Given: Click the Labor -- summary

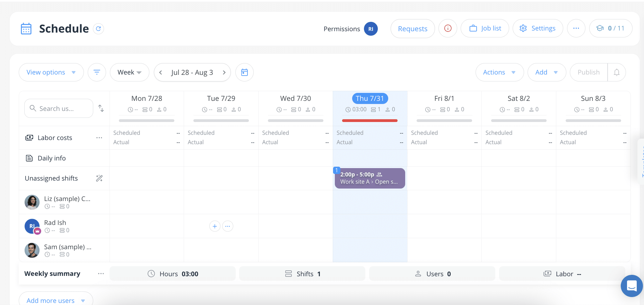Looking at the screenshot, I should tap(562, 274).
